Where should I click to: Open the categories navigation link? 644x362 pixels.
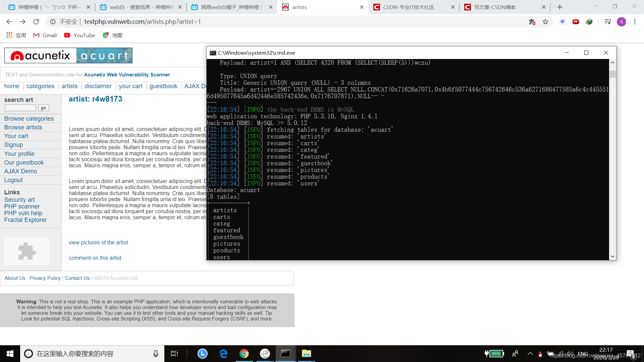40,86
